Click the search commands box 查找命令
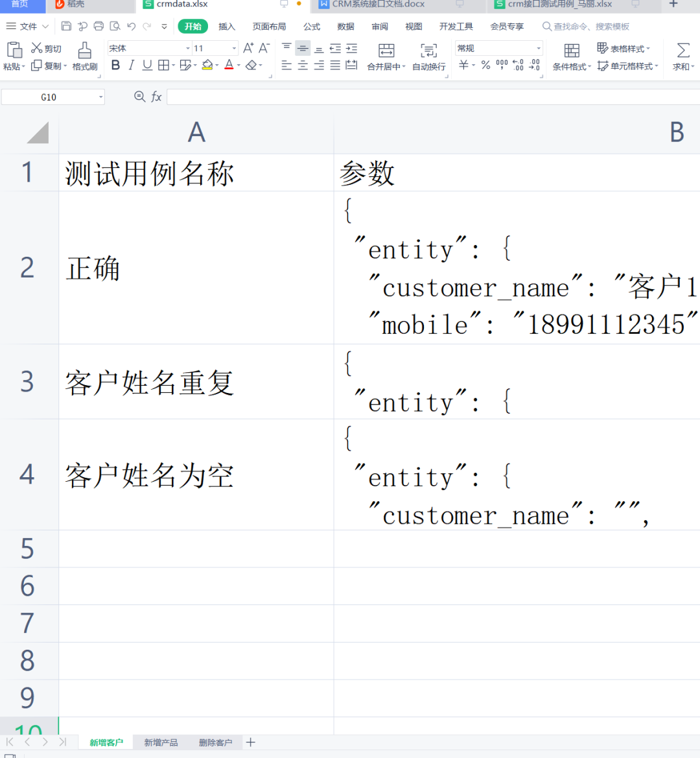Viewport: 700px width, 758px height. coord(586,27)
